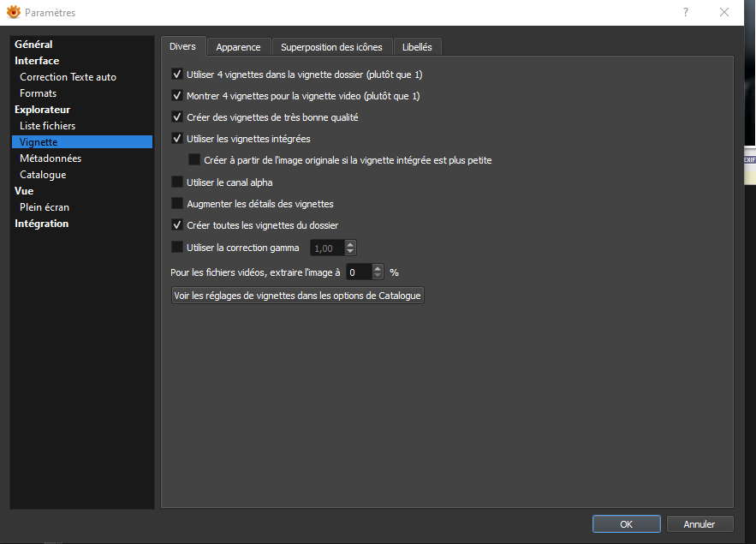Enable 'Créer à partir de l'image originale' checkbox
Screen dimensions: 756x544
click(x=194, y=159)
